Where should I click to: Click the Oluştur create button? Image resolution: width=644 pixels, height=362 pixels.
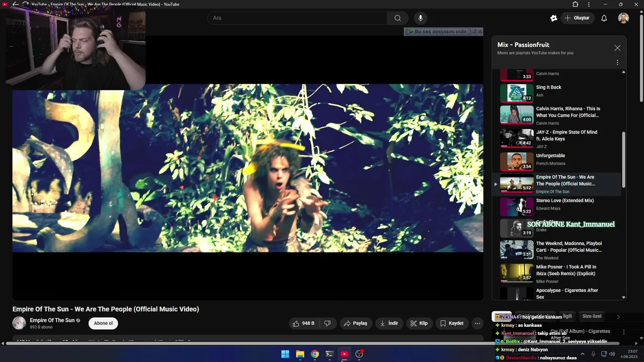coord(577,18)
